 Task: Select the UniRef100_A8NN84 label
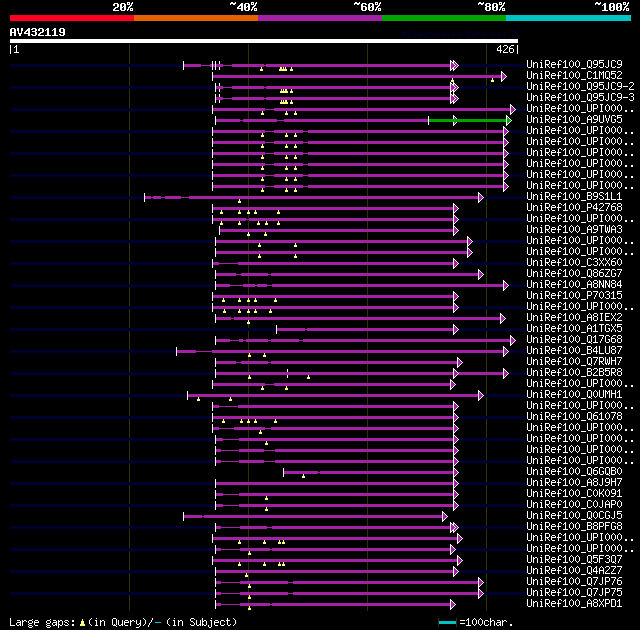pyautogui.click(x=574, y=284)
